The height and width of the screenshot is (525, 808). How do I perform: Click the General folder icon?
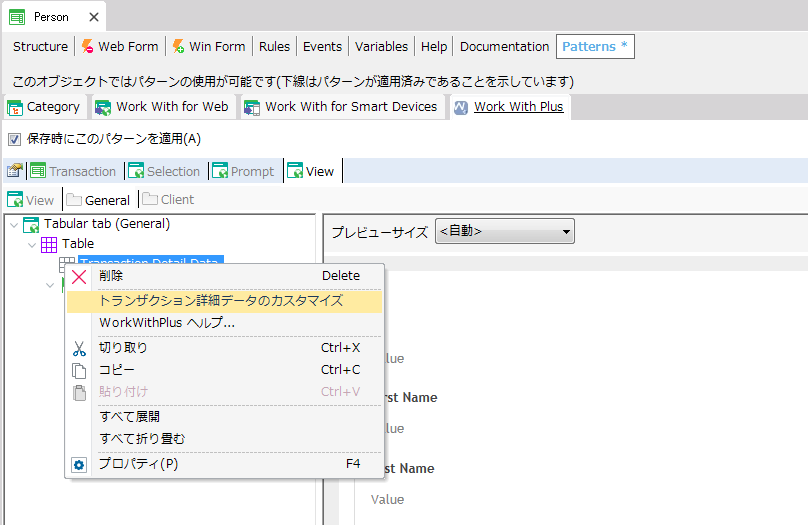click(x=74, y=199)
